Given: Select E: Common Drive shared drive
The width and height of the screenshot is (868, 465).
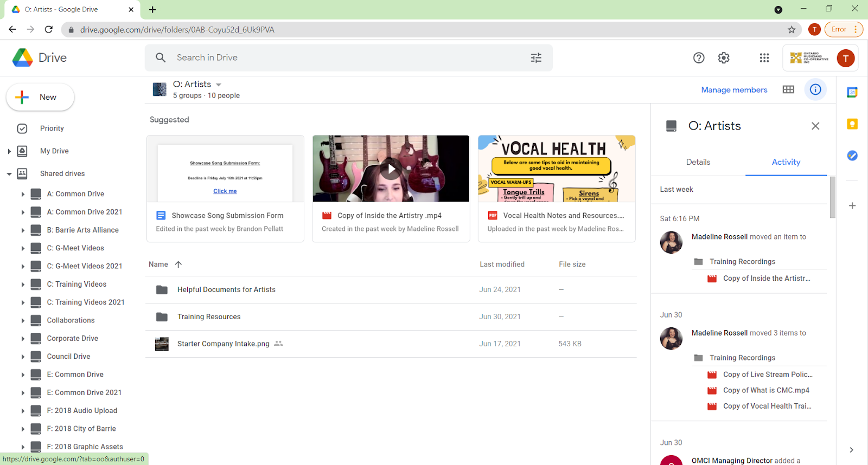Looking at the screenshot, I should (x=75, y=374).
